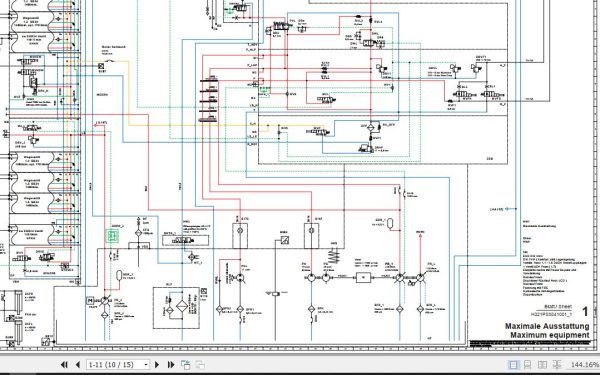This screenshot has width=600, height=375.
Task: Open the page number dropdown arrow
Action: coord(146,365)
